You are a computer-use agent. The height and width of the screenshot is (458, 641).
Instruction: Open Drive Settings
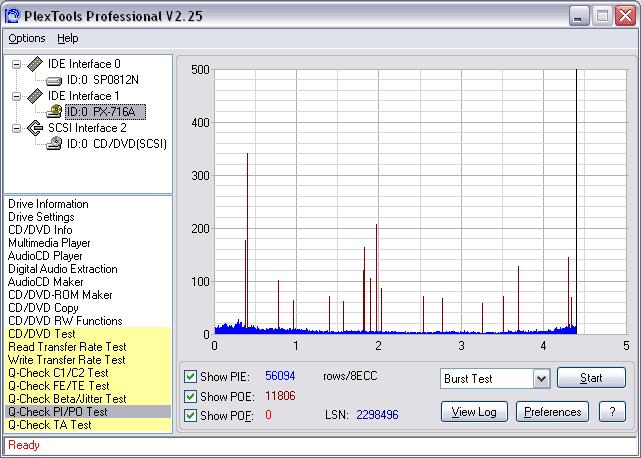(41, 217)
